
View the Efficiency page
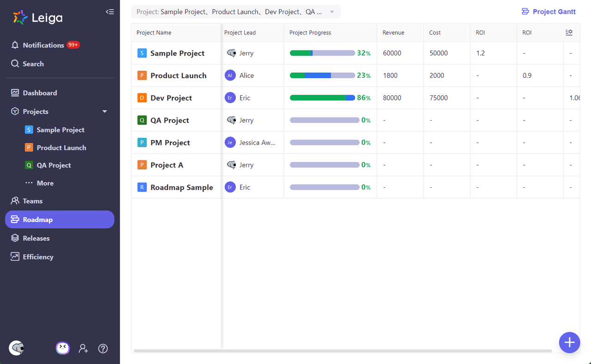[37, 257]
